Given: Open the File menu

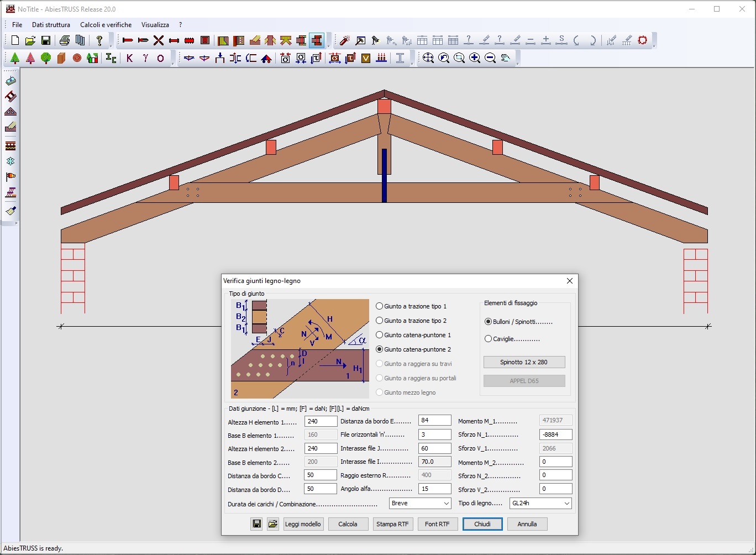Looking at the screenshot, I should (17, 25).
